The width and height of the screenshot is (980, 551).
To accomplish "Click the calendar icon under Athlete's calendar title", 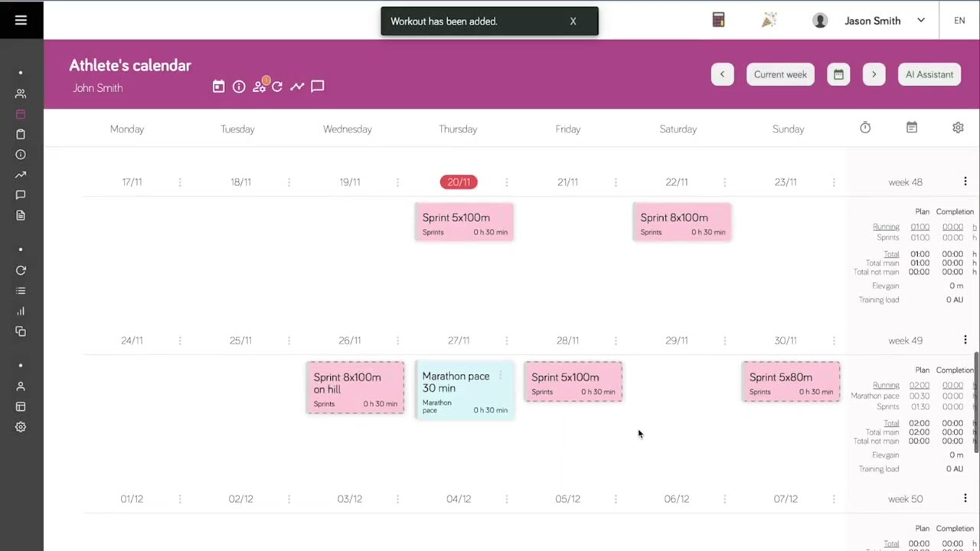I will pyautogui.click(x=218, y=86).
